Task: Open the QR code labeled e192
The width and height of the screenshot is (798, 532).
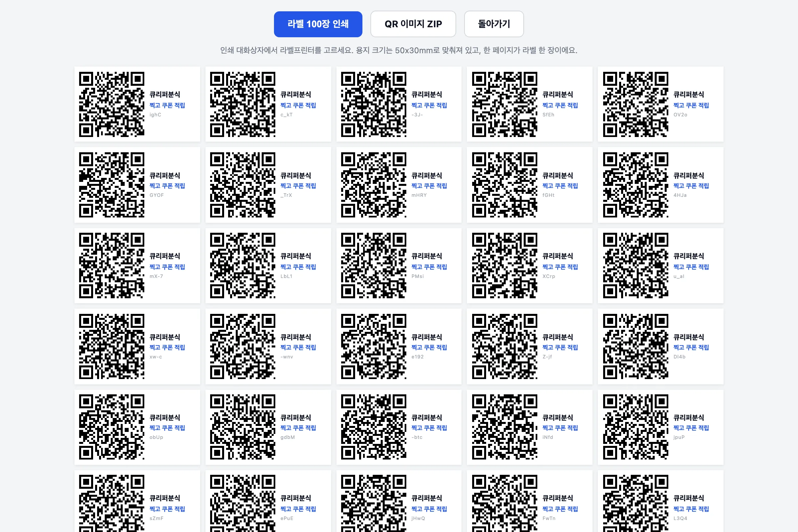Action: point(373,346)
